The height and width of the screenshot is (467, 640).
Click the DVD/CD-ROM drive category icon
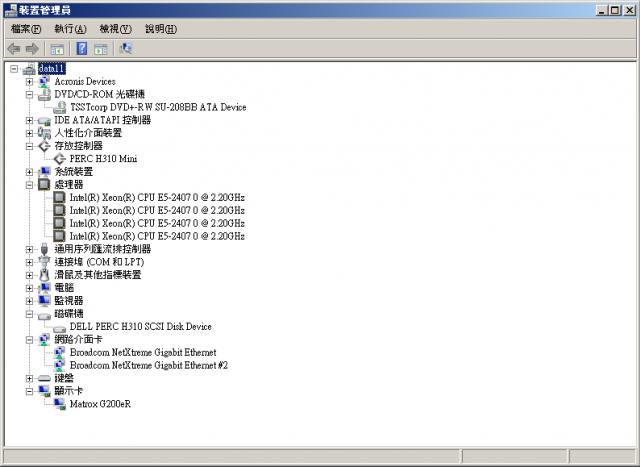(x=44, y=95)
